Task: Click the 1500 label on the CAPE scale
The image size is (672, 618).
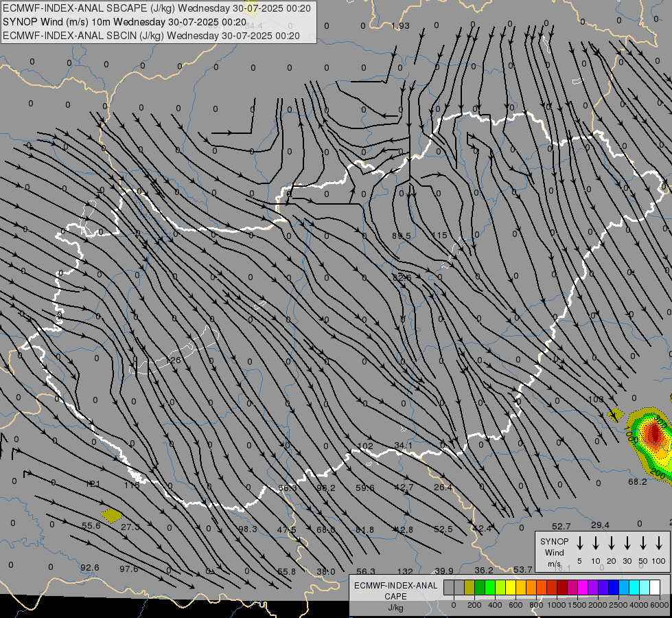Action: point(577,605)
